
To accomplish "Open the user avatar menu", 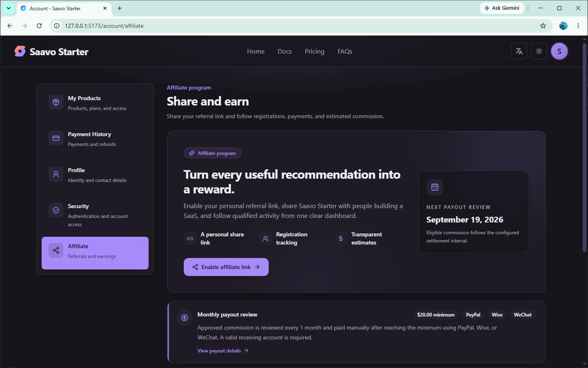I will click(x=559, y=51).
